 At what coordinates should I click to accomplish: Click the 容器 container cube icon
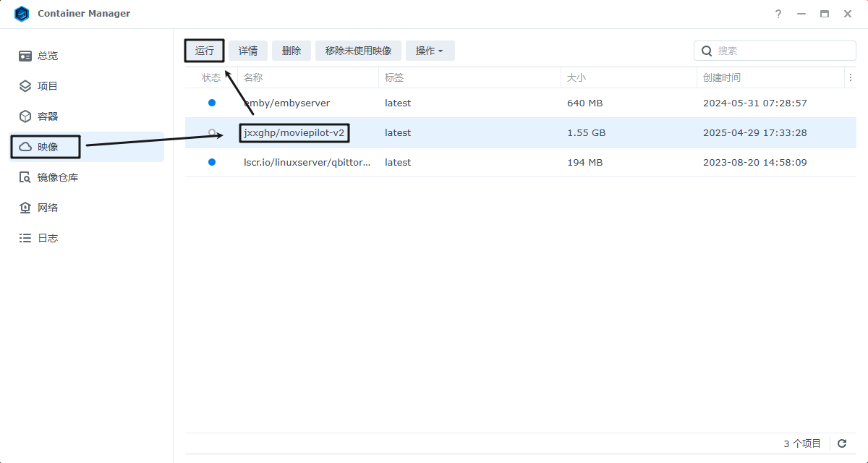[25, 116]
